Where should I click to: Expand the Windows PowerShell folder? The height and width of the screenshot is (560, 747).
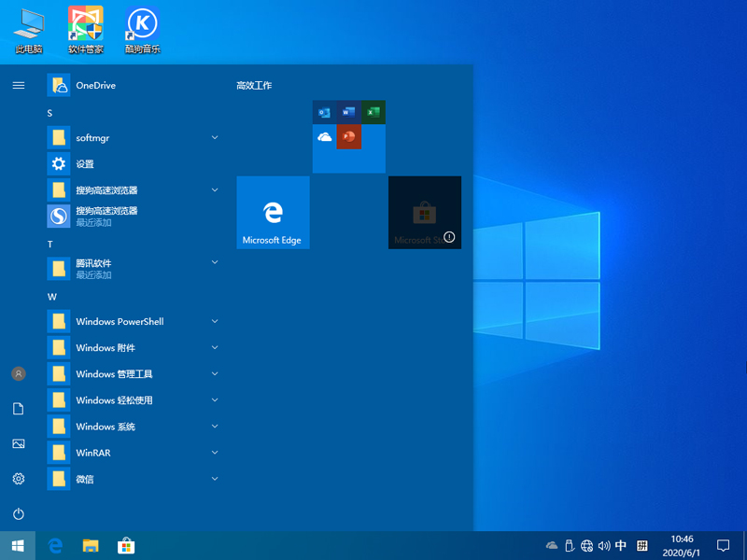[x=215, y=321]
